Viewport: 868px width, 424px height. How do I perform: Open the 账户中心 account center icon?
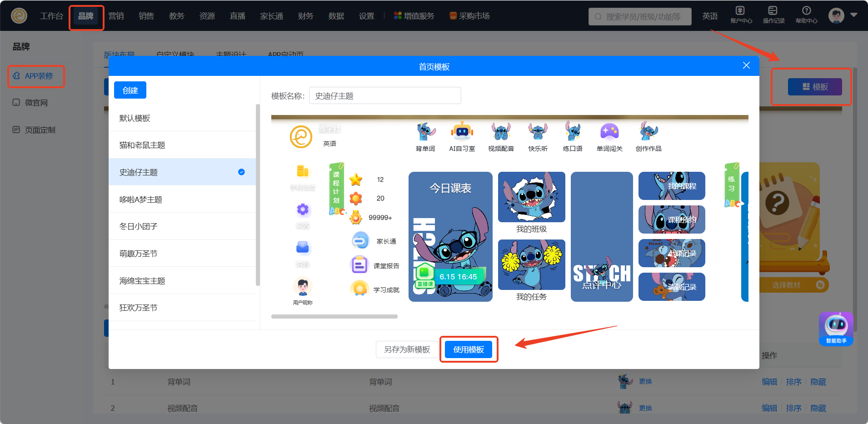(x=741, y=15)
